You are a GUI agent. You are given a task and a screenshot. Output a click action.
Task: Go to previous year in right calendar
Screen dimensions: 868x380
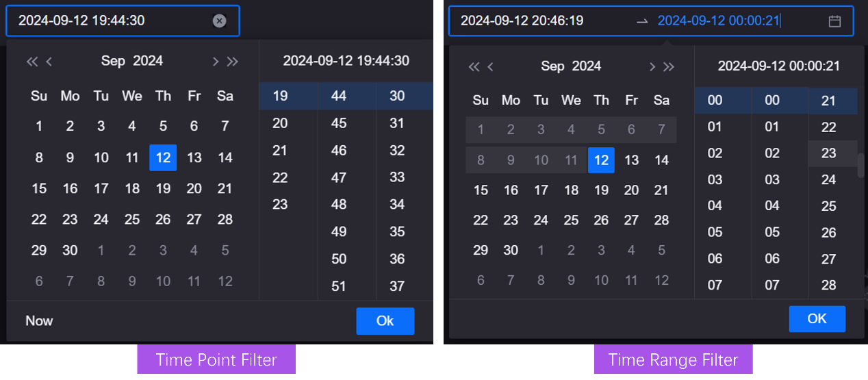click(x=473, y=66)
